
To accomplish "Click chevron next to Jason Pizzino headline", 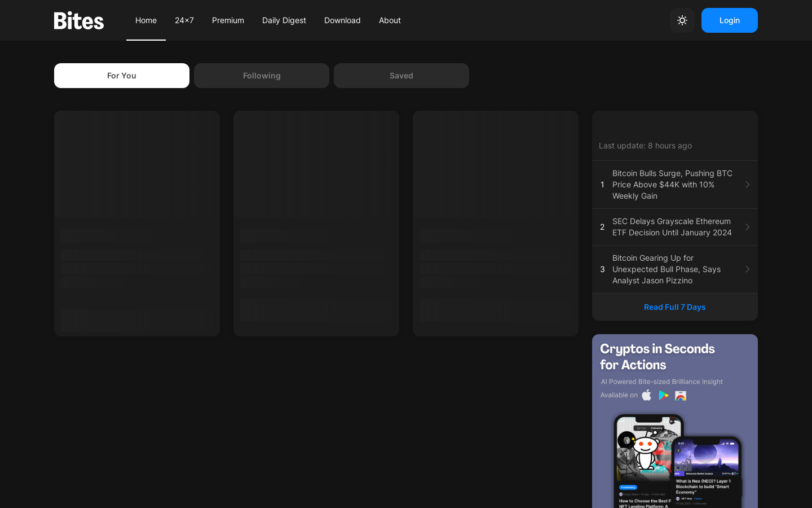I will [x=747, y=269].
